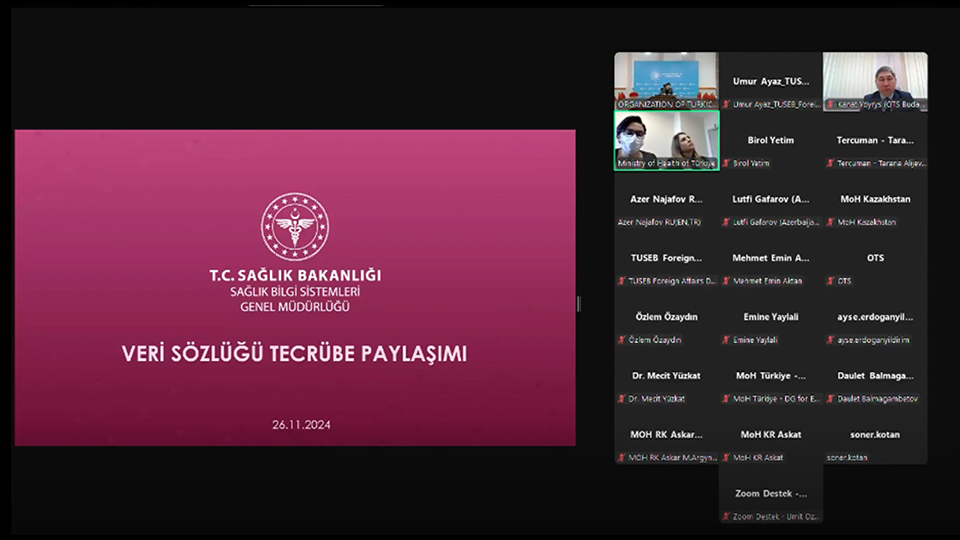Select the Organization of Turkic States video tile

tap(666, 80)
